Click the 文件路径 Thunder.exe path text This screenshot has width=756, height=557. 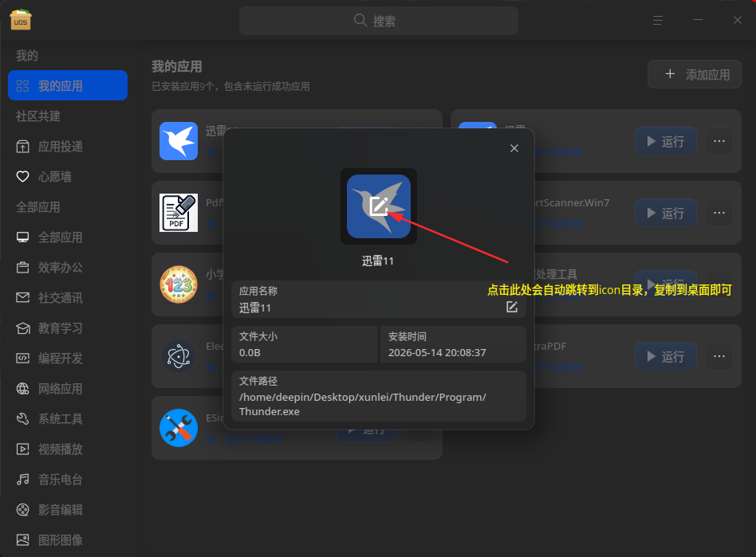click(x=363, y=404)
